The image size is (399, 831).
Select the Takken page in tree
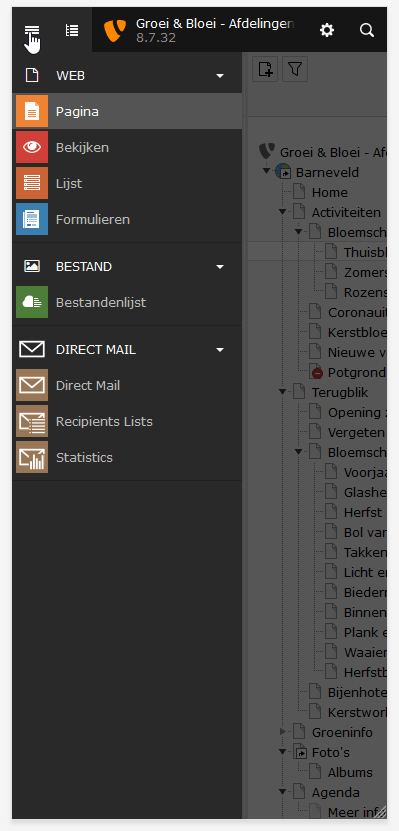(365, 552)
